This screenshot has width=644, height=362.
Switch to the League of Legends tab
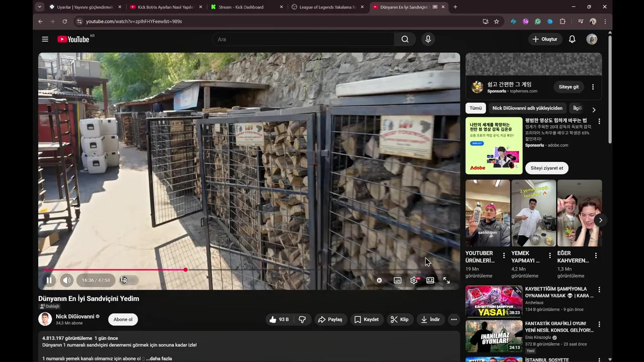pyautogui.click(x=327, y=7)
